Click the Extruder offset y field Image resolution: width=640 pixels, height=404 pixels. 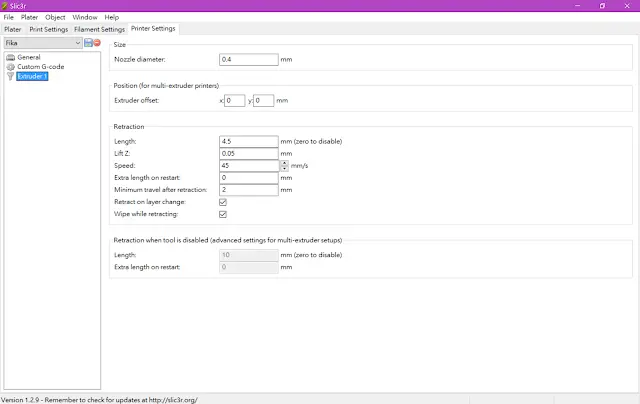263,100
